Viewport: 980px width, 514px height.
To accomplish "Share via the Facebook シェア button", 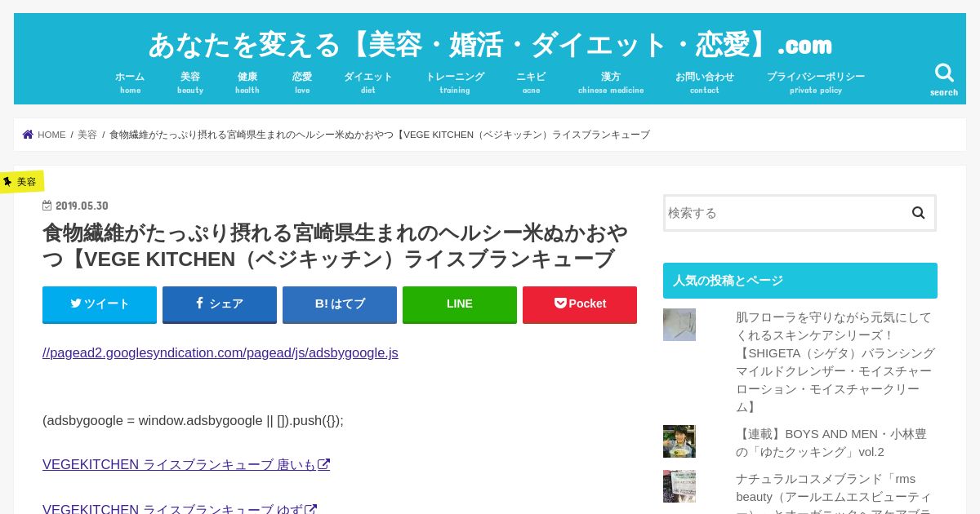I will (x=220, y=304).
